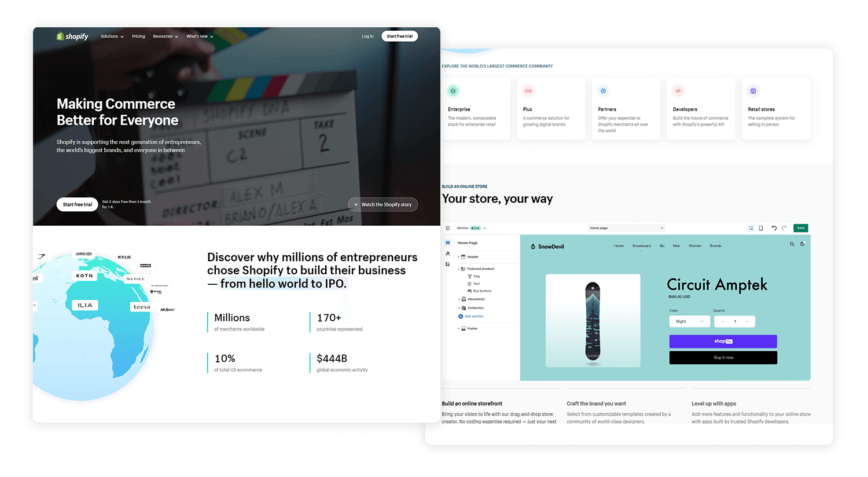Open the Developers card title

(x=685, y=109)
